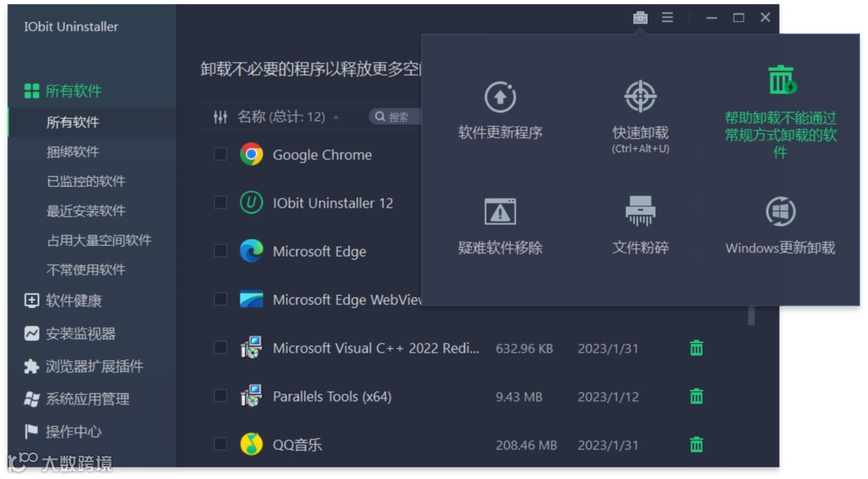Tick the Microsoft Edge checkbox
The width and height of the screenshot is (868, 479).
[x=220, y=250]
